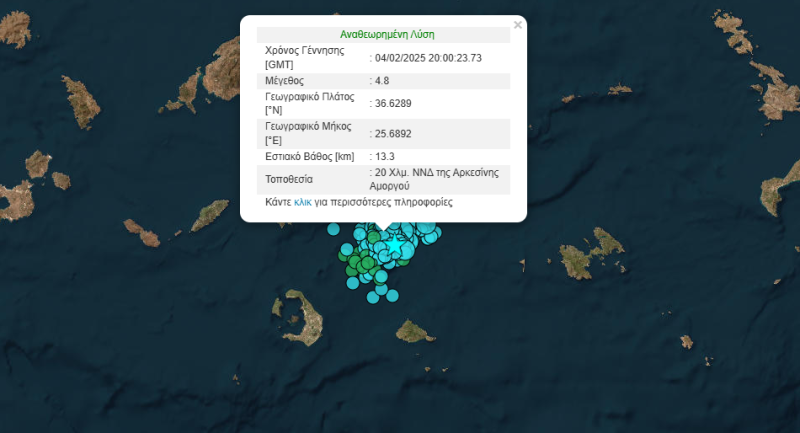
Task: Click the cyan star epicenter marker
Action: point(395,244)
